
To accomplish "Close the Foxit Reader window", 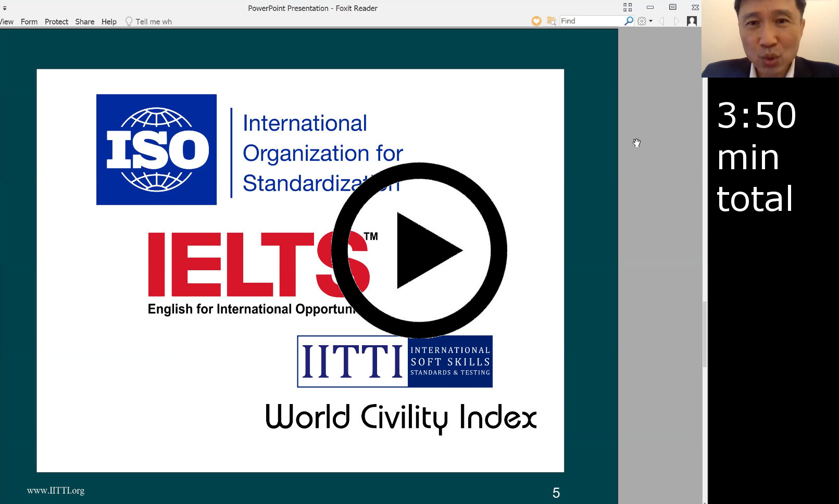I will click(x=695, y=7).
